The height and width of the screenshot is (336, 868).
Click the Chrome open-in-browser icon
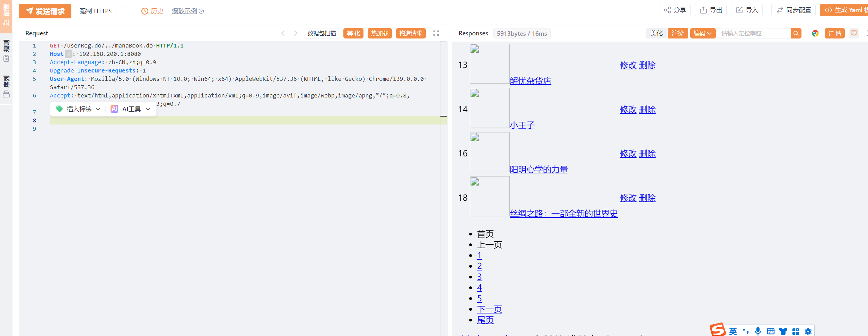pyautogui.click(x=815, y=33)
